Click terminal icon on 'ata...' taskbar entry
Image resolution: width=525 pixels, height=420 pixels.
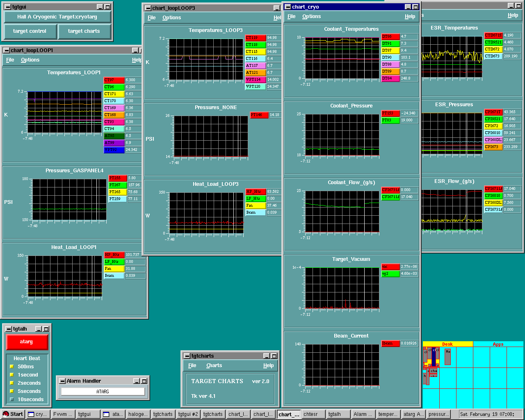[106, 414]
